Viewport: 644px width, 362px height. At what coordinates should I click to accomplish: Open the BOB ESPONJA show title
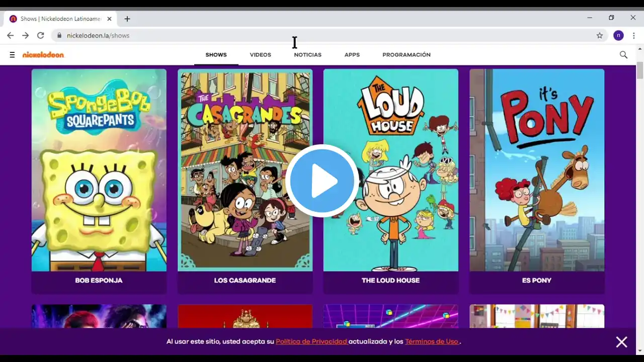point(99,281)
